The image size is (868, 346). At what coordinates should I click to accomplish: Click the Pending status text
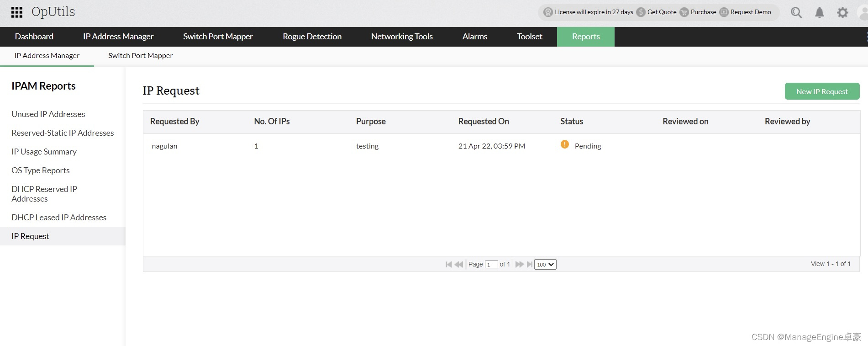588,146
